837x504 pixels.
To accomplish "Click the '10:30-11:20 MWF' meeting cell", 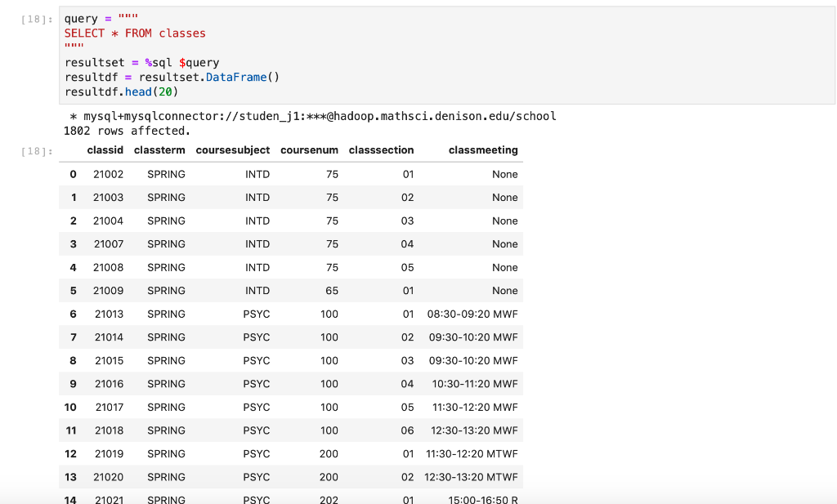I will 475,383.
